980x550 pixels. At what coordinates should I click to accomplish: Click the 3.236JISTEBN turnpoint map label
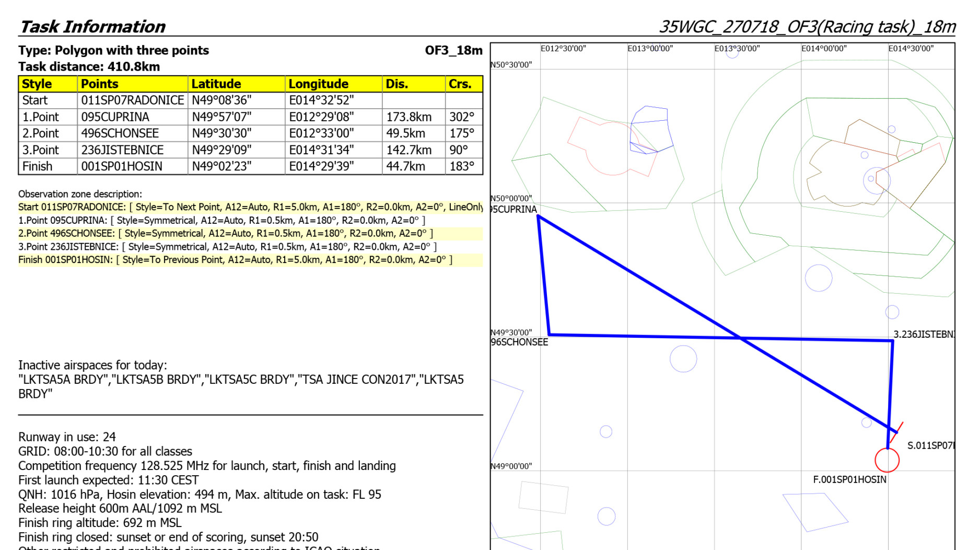[x=923, y=335]
